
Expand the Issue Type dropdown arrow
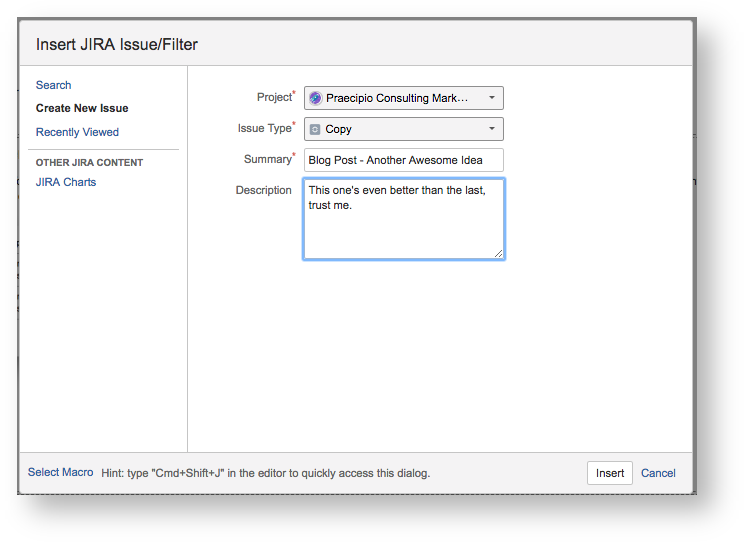[492, 128]
